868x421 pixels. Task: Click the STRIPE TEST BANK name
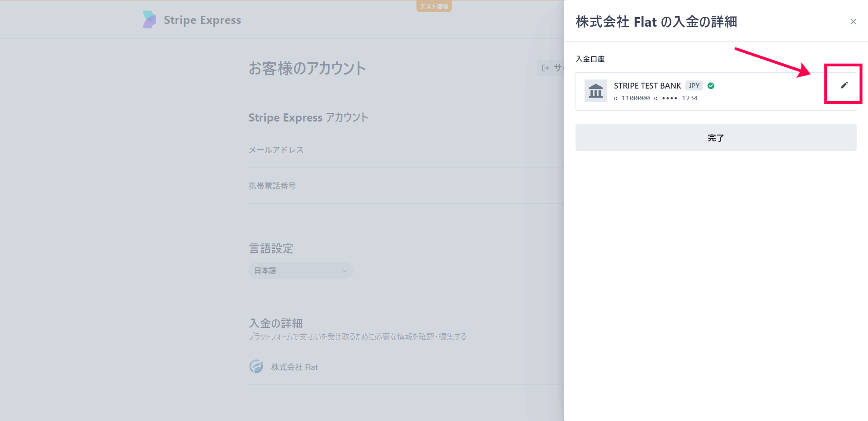point(647,86)
